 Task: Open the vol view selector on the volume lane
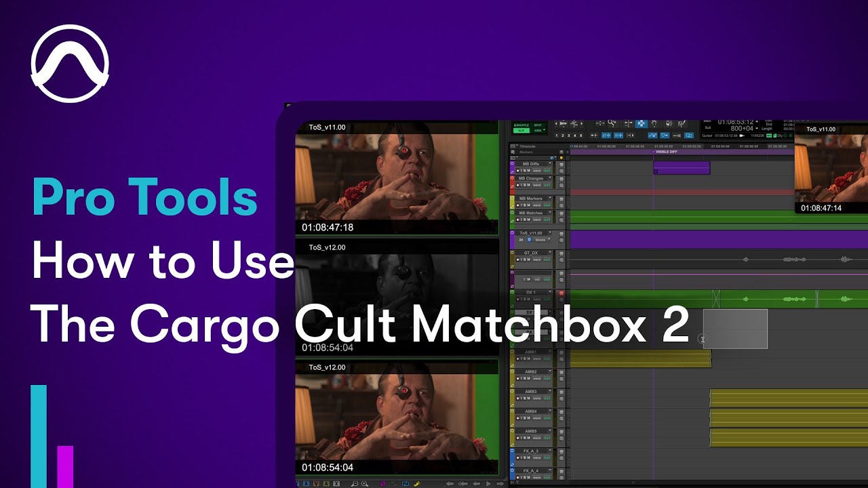[537, 279]
